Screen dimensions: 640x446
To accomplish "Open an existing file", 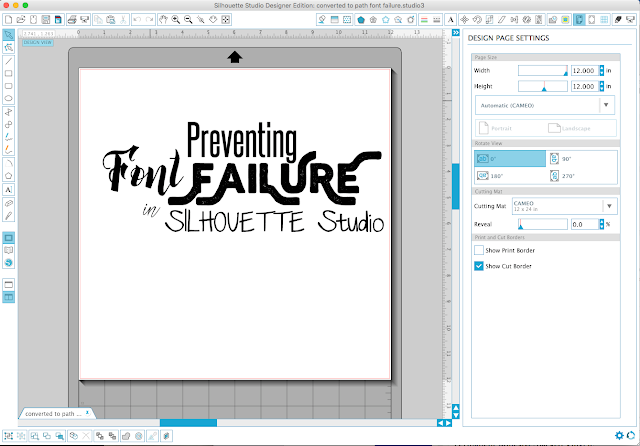I will pyautogui.click(x=21, y=20).
